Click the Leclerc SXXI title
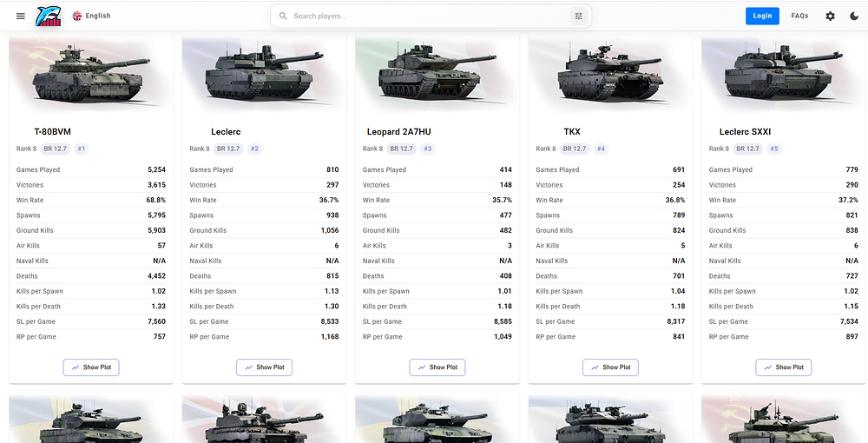 point(745,132)
